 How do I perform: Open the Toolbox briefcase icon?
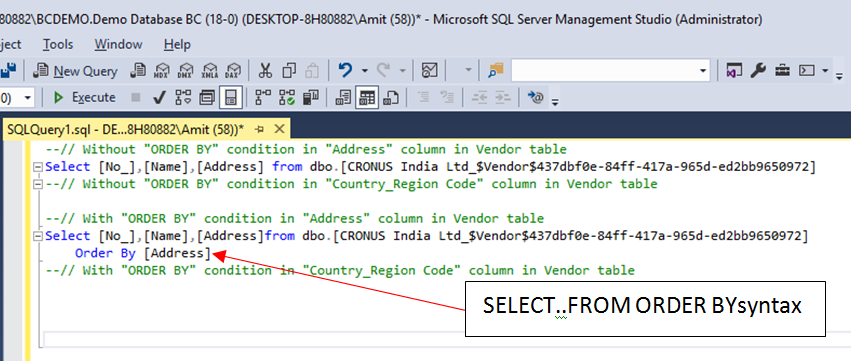pyautogui.click(x=782, y=71)
